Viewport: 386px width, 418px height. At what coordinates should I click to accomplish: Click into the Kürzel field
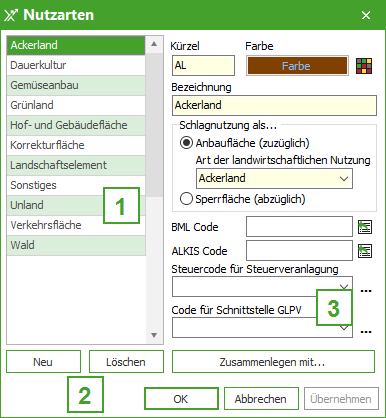[203, 66]
